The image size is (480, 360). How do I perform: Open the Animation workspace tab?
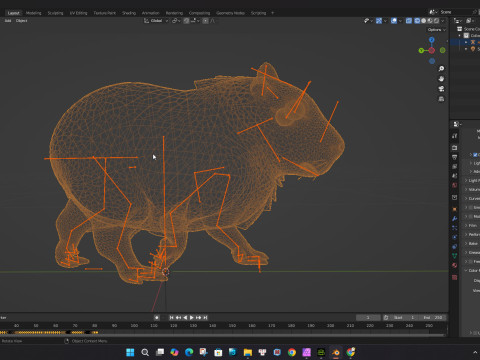[x=151, y=13]
